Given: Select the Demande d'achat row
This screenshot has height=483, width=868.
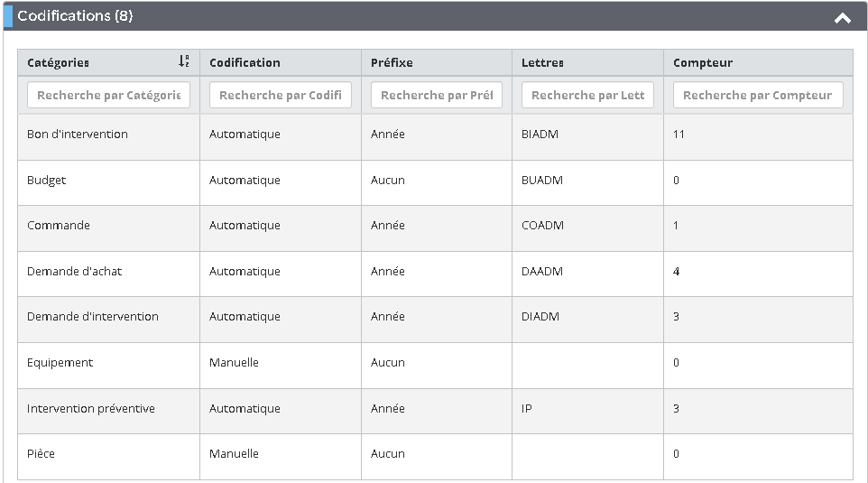Looking at the screenshot, I should pyautogui.click(x=74, y=272).
